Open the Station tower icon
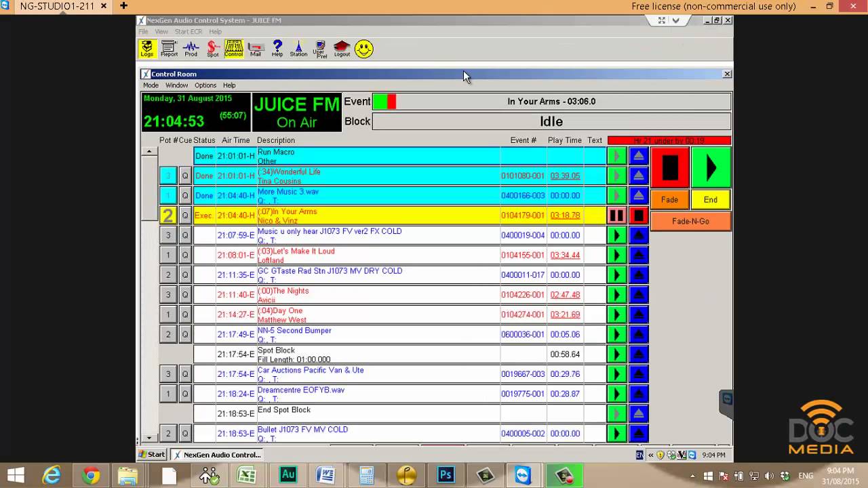The image size is (868, 488). 298,49
